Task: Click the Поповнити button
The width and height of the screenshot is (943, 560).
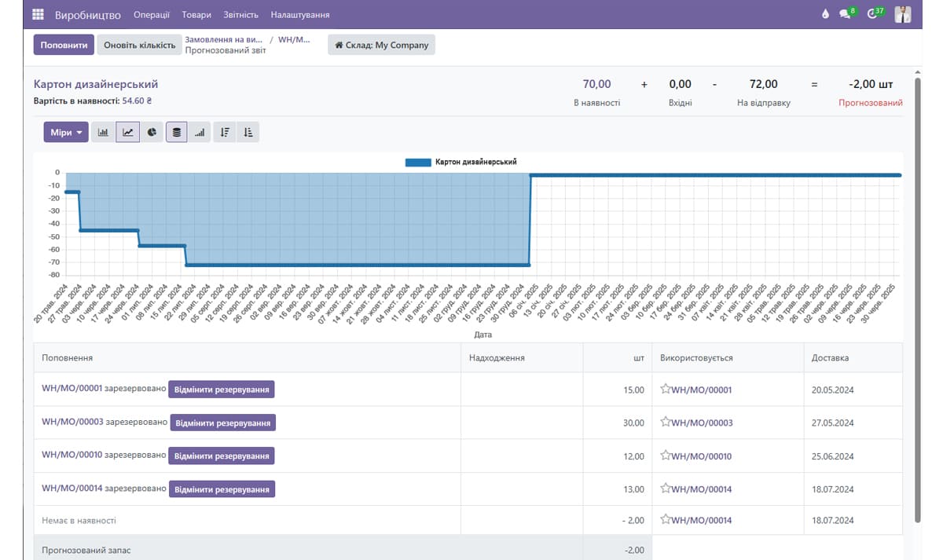Action: 64,46
